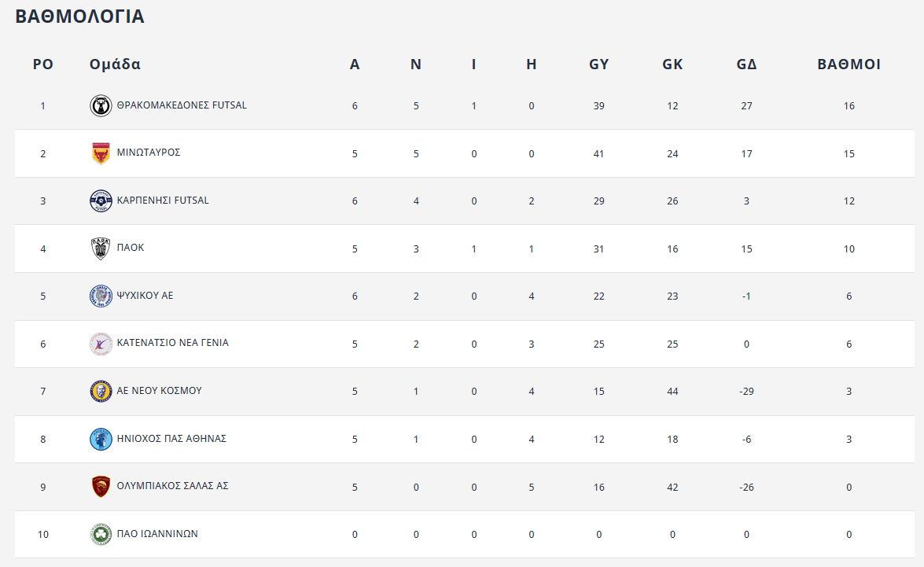
Task: Click the ΜΙΝΩΤΑΥΡΟΣ bull crest icon
Action: (x=101, y=153)
